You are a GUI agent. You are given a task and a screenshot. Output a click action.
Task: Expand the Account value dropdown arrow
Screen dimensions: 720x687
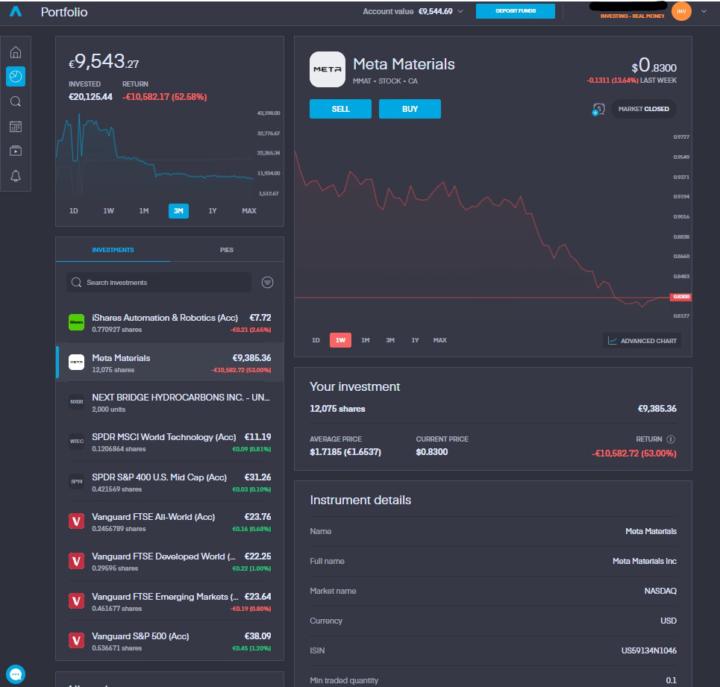pyautogui.click(x=460, y=11)
